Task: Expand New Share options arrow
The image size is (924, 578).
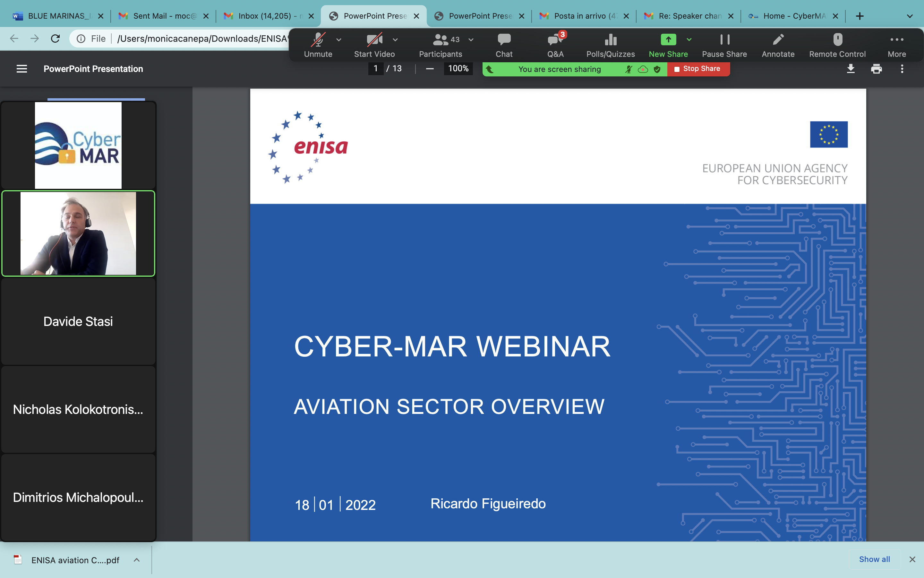Action: point(689,39)
